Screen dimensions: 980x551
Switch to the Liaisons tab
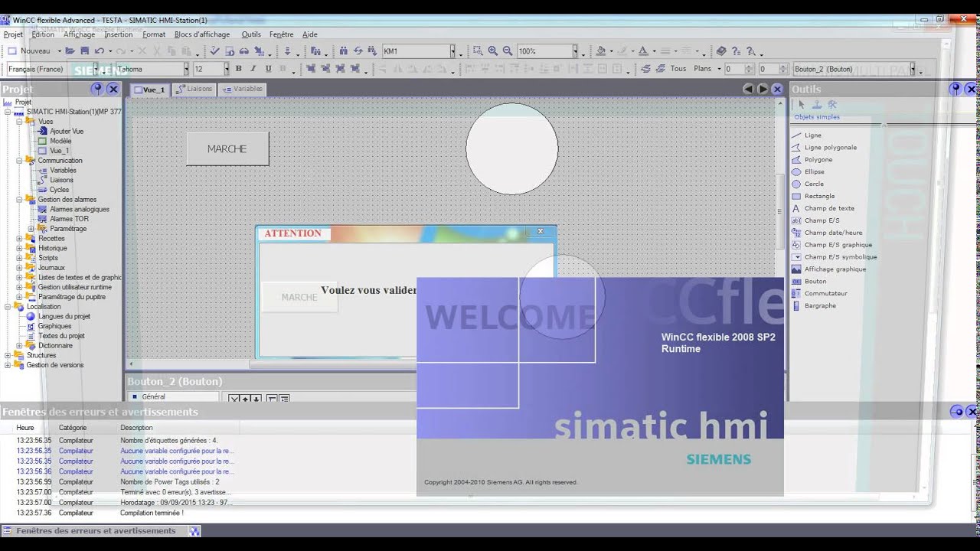[194, 89]
